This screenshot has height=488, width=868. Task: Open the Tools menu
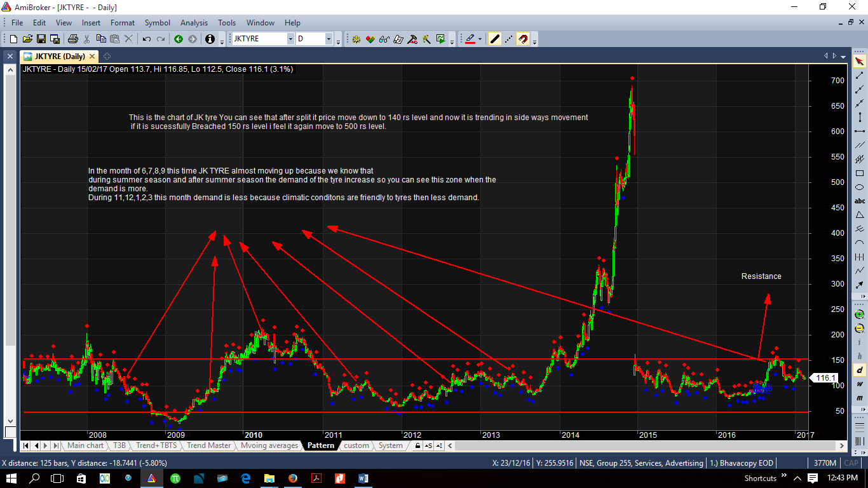click(x=227, y=22)
